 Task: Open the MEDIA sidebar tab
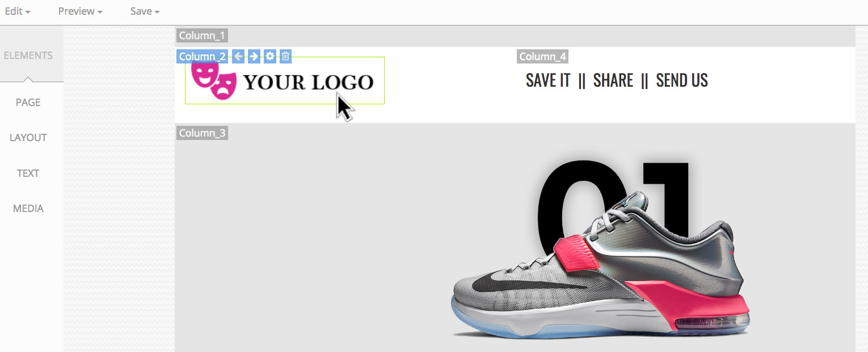[28, 209]
